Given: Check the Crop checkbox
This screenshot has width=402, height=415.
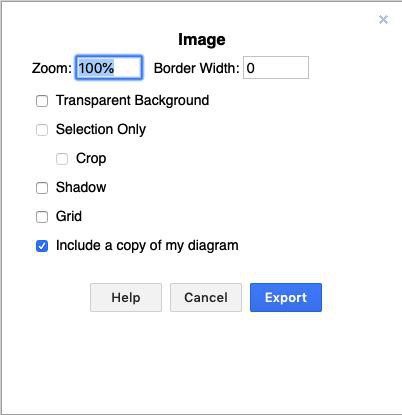Looking at the screenshot, I should 62,159.
